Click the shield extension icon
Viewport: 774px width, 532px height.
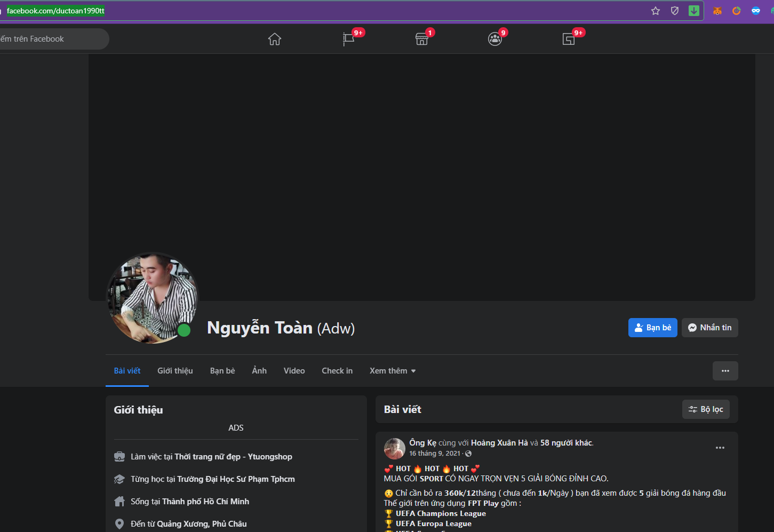(675, 11)
